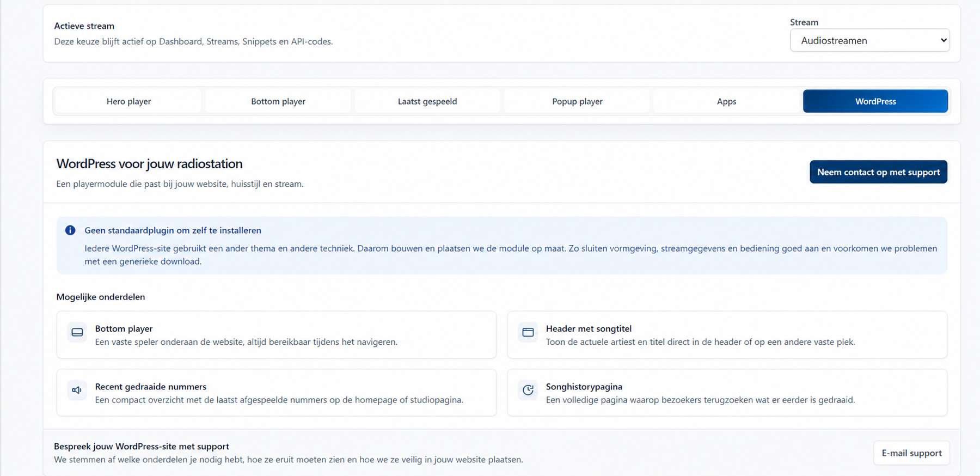Click the speaker icon for Recent gedraaide nummers
Image resolution: width=980 pixels, height=476 pixels.
pos(77,390)
